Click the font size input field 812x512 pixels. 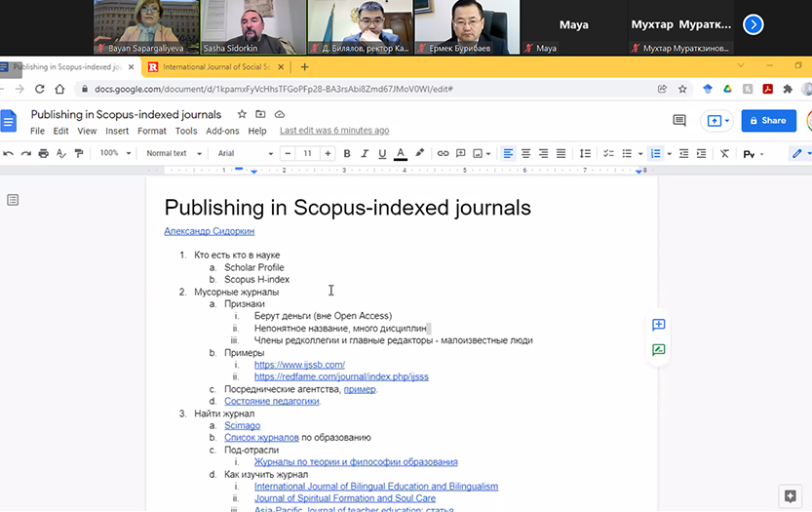[307, 153]
